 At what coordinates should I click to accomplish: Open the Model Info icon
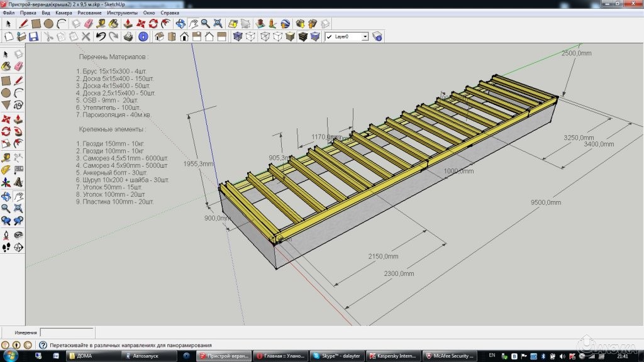click(x=143, y=37)
